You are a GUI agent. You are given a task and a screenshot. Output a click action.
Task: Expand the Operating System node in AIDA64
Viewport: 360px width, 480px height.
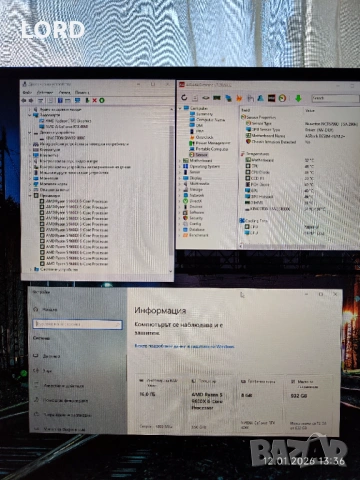[180, 166]
